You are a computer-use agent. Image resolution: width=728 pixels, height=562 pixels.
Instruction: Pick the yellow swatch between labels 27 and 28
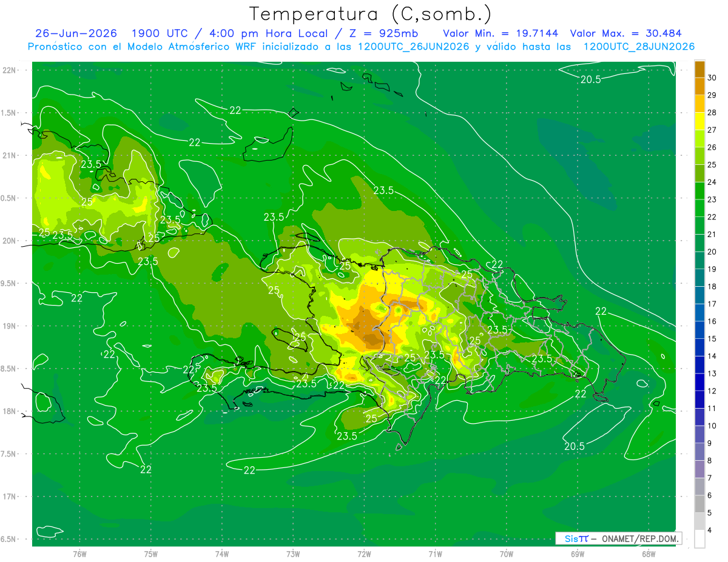tap(699, 121)
